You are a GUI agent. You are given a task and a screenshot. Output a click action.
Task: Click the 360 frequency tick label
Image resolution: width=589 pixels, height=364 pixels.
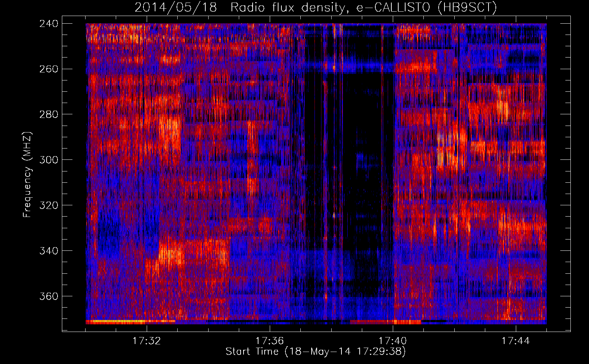pos(49,296)
